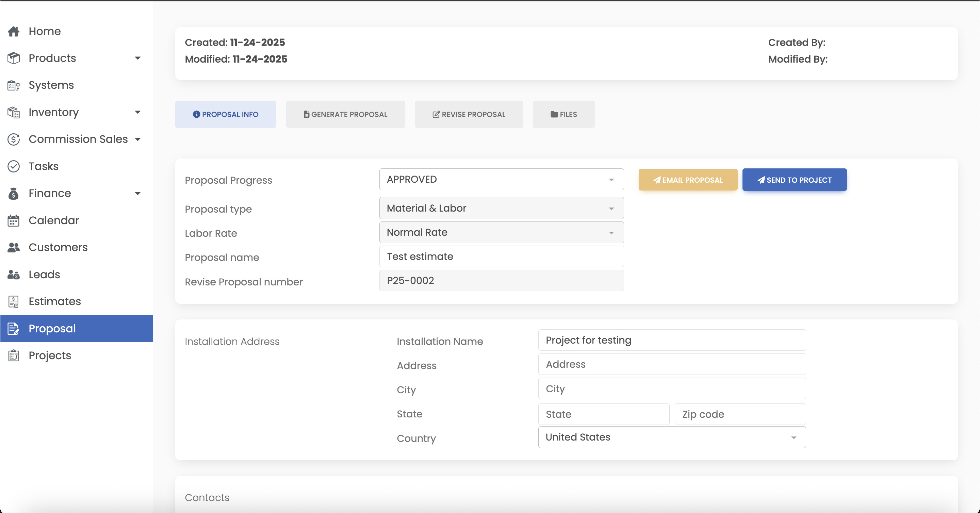
Task: Click the Finance money bag icon
Action: coord(14,193)
